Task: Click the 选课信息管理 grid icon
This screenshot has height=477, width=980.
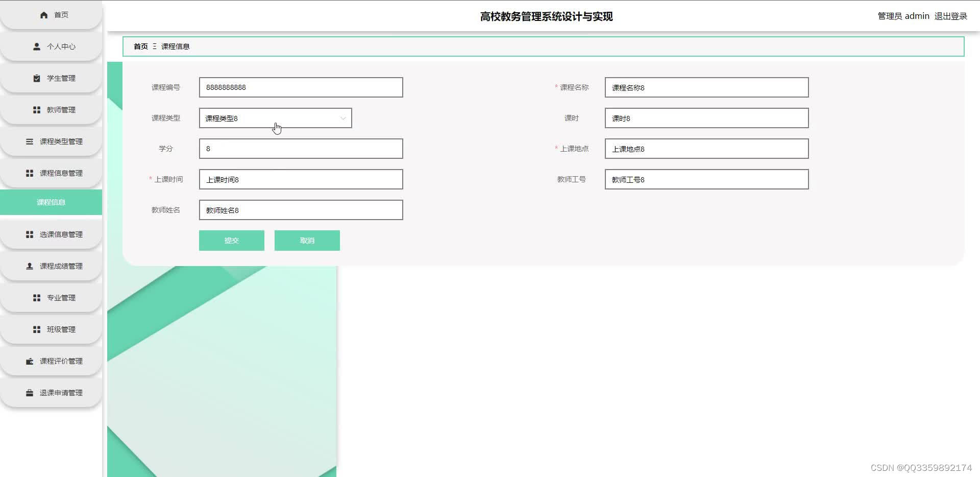Action: (30, 234)
